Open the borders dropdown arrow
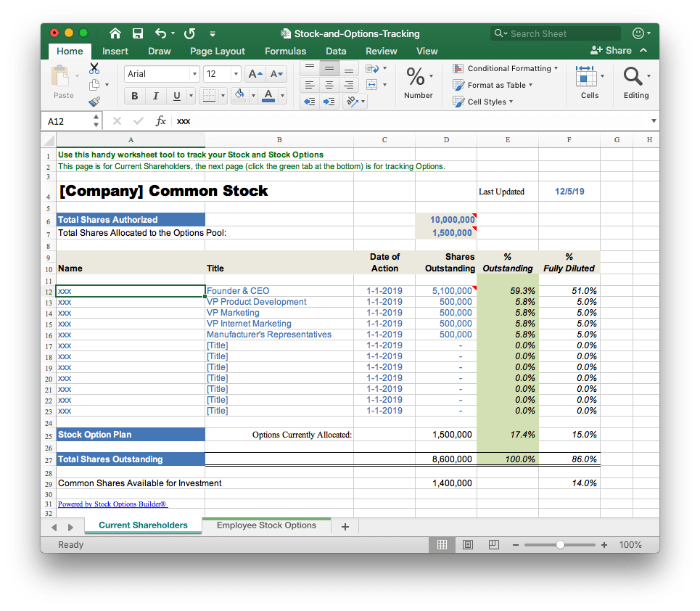700x611 pixels. click(222, 96)
